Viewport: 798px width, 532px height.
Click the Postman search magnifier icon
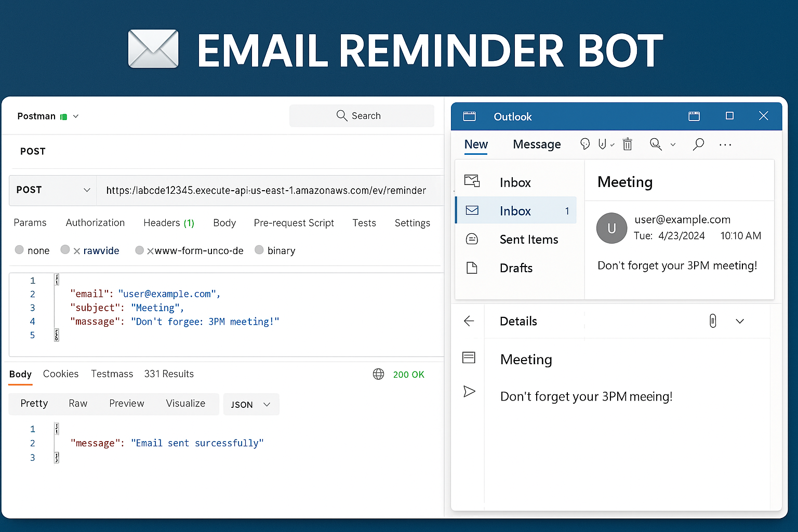[x=341, y=115]
